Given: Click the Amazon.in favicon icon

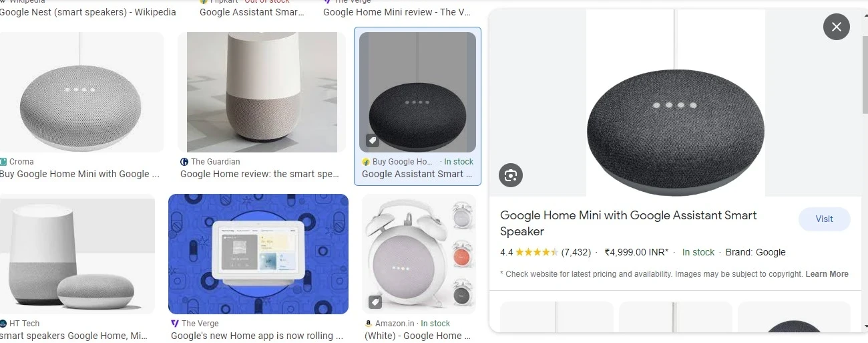Looking at the screenshot, I should (x=369, y=324).
